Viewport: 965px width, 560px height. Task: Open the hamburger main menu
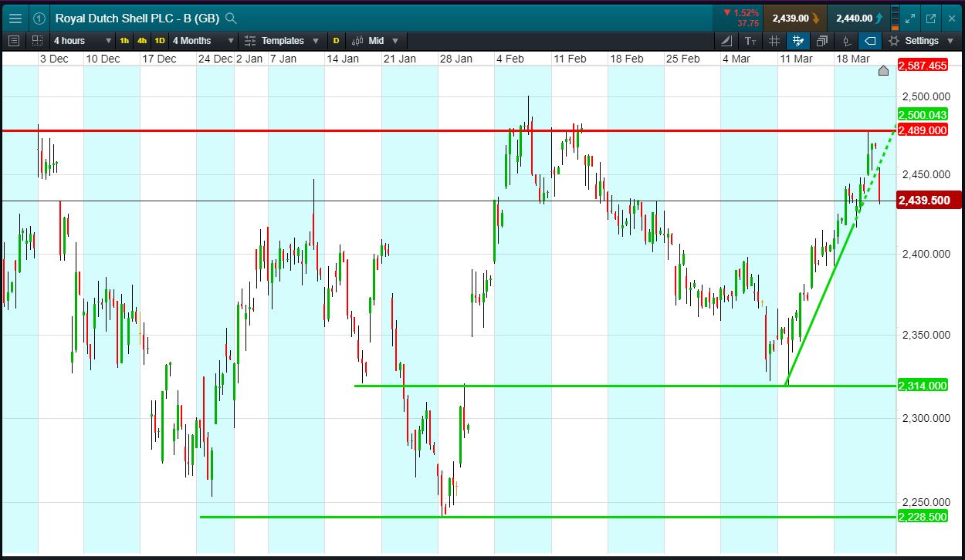[x=15, y=18]
